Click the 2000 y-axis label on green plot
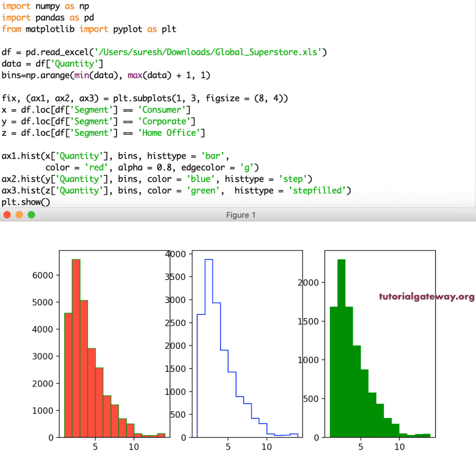 click(308, 283)
